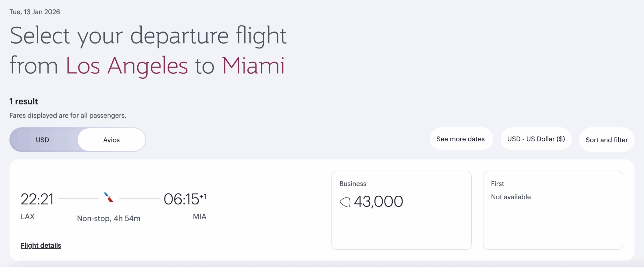Viewport: 644px width, 267px height.
Task: Click the LAX airport code
Action: click(x=28, y=217)
